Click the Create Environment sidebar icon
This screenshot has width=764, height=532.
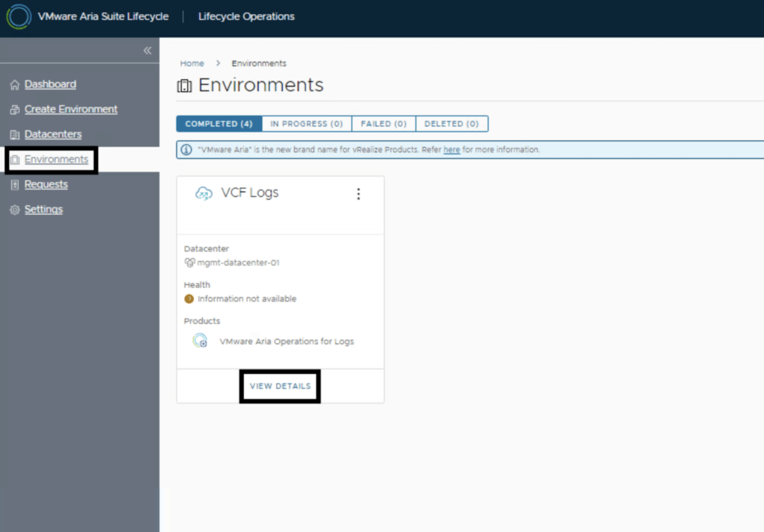(x=14, y=110)
